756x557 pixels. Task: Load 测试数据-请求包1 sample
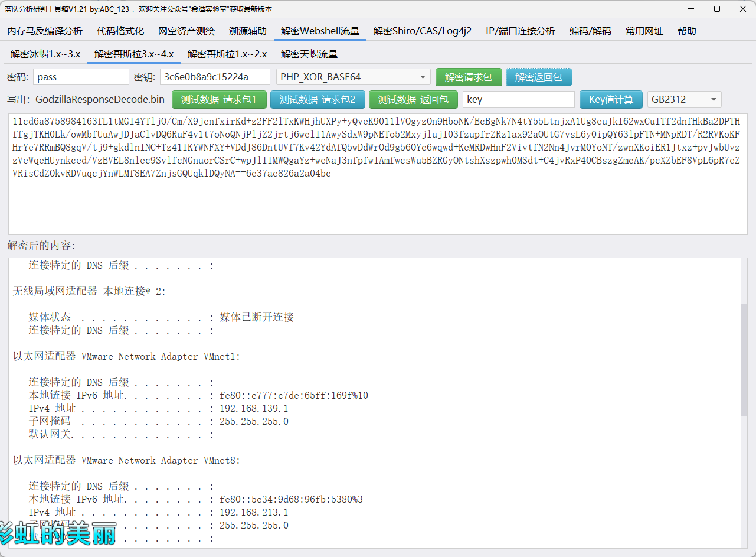click(x=218, y=100)
